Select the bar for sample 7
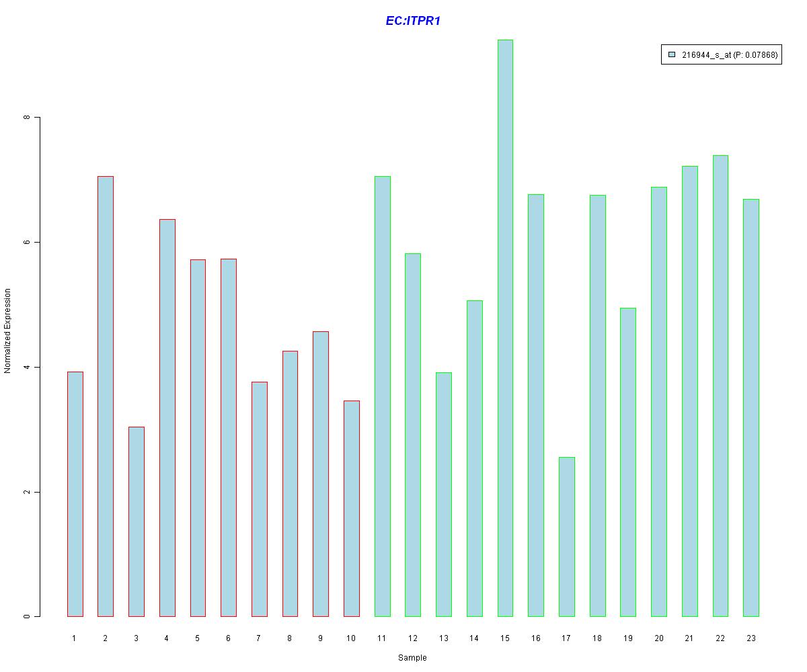The image size is (807, 672). pos(260,499)
